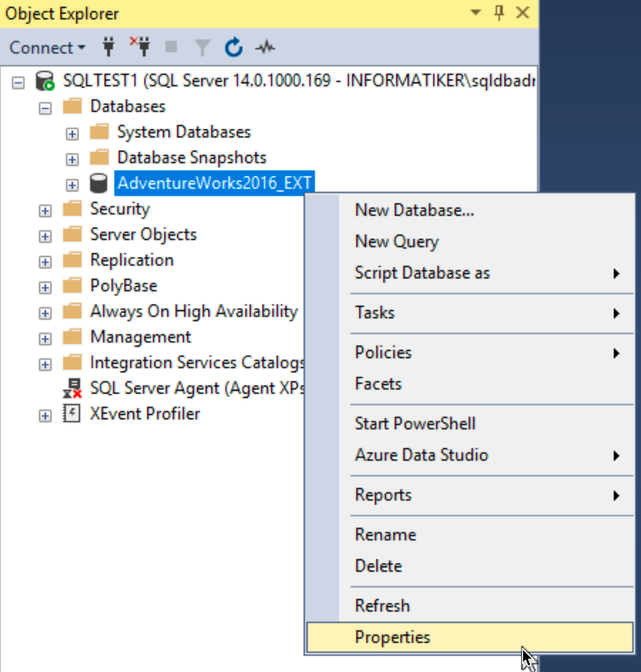Select the Security folder in the tree
641x672 pixels.
point(120,209)
